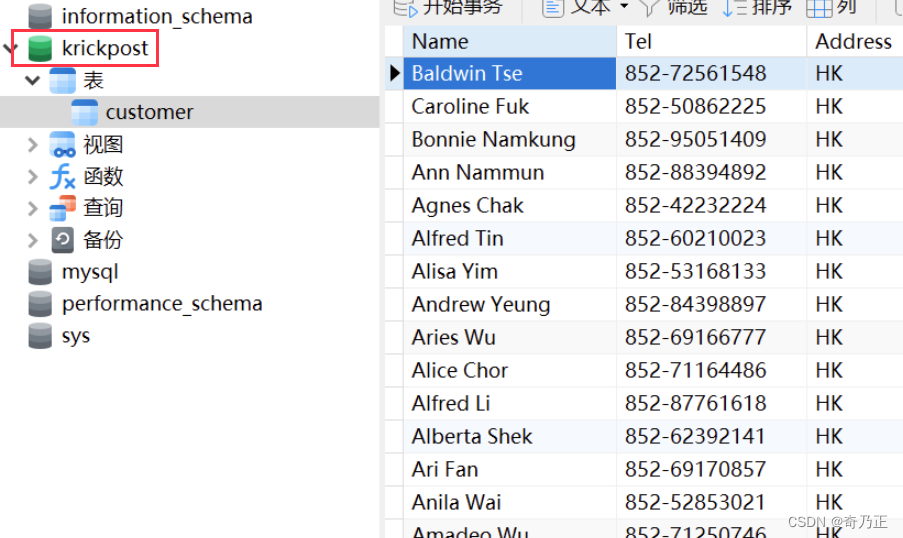
Task: Click the Functions (函数) fx icon
Action: [62, 176]
